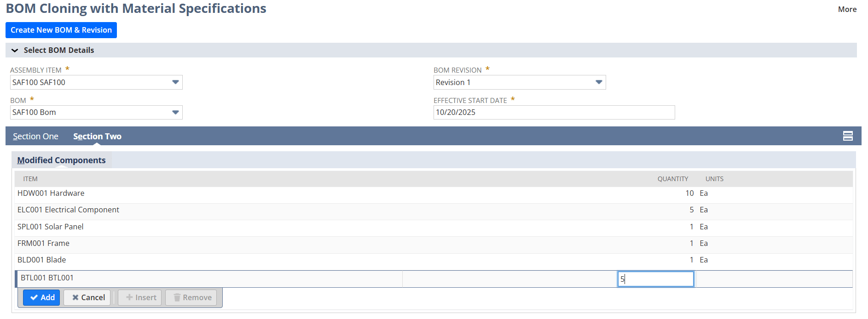This screenshot has width=868, height=319.
Task: Open the Assembly Item dropdown
Action: click(175, 82)
